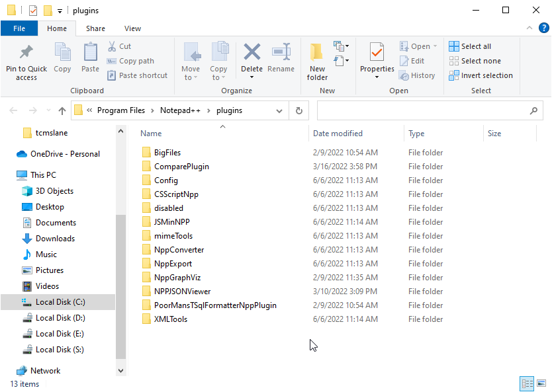Click New folder quick access toolbar icon

pyautogui.click(x=48, y=11)
